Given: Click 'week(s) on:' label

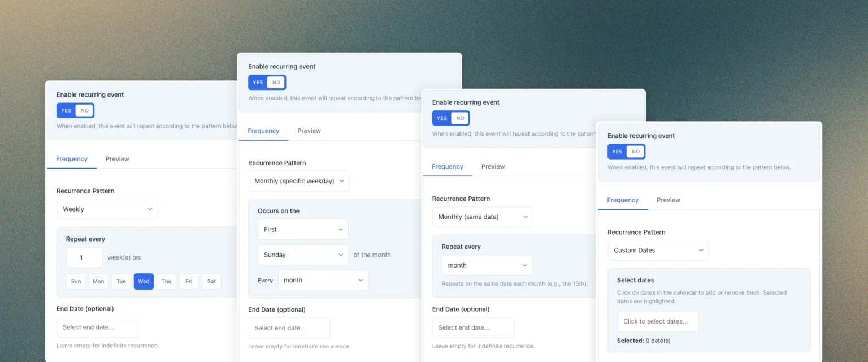Looking at the screenshot, I should coord(125,257).
